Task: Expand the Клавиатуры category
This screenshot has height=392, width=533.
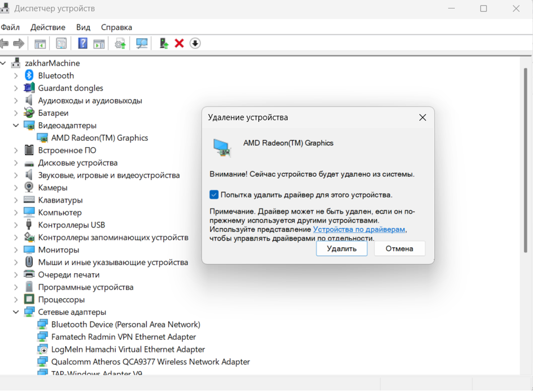Action: 16,200
